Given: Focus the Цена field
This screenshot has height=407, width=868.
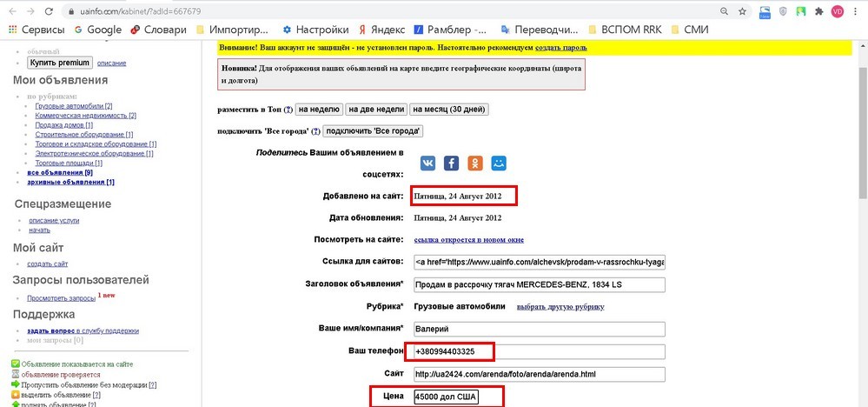Looking at the screenshot, I should pyautogui.click(x=447, y=397).
